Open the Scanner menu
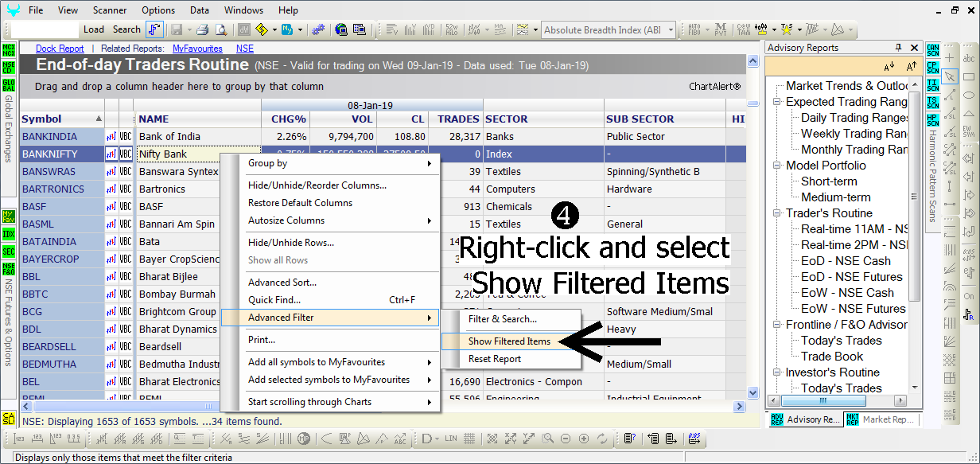Viewport: 980px width, 464px height. [109, 10]
